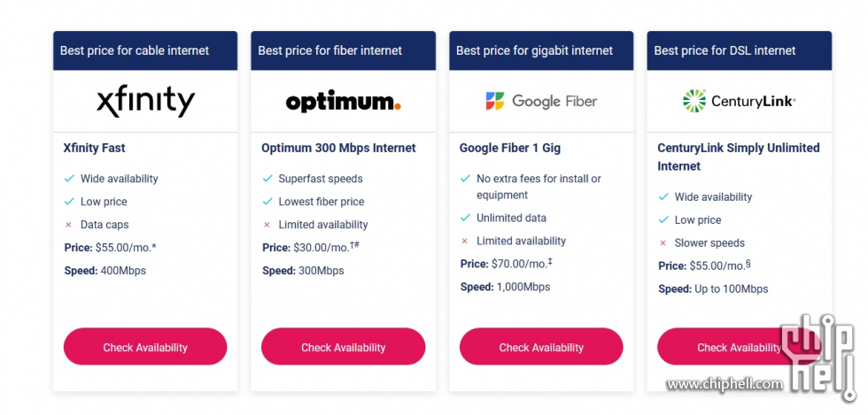Image resolution: width=868 pixels, height=415 pixels.
Task: Open CenturyLink Simply Unlimited Internet title
Action: [739, 158]
